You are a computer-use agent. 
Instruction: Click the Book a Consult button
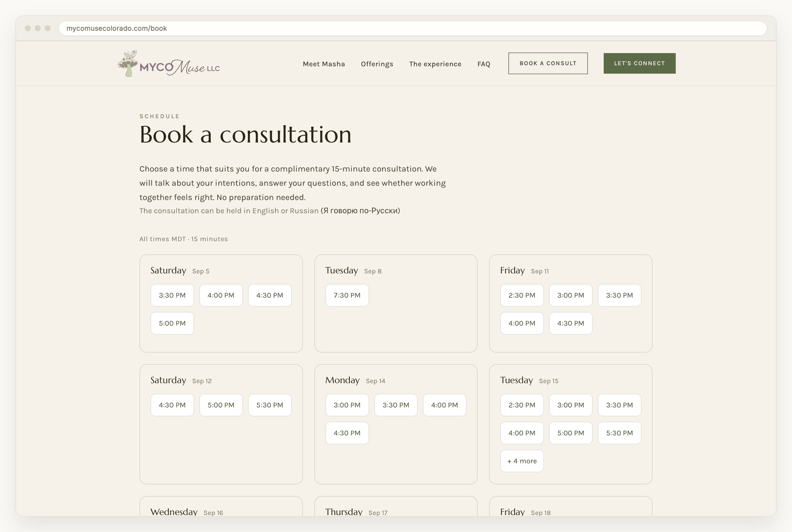click(x=548, y=63)
